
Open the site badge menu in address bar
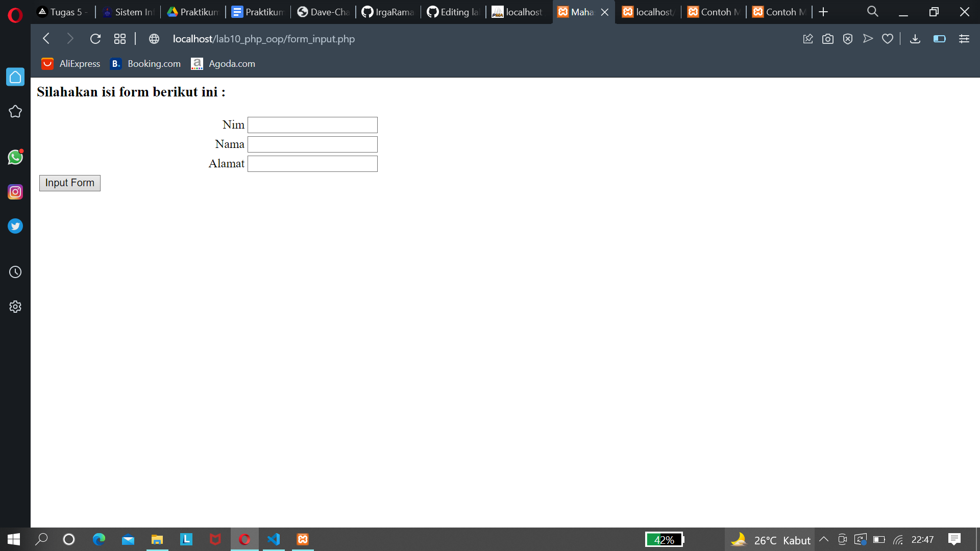pos(154,38)
